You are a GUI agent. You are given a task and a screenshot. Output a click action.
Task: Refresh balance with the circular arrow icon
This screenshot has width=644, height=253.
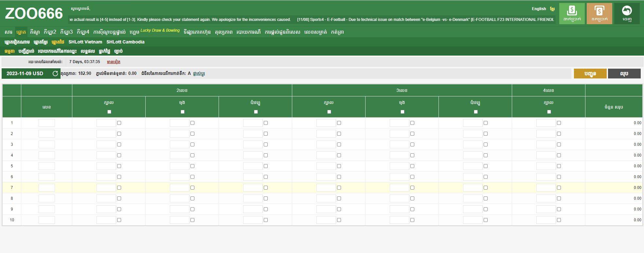55,74
